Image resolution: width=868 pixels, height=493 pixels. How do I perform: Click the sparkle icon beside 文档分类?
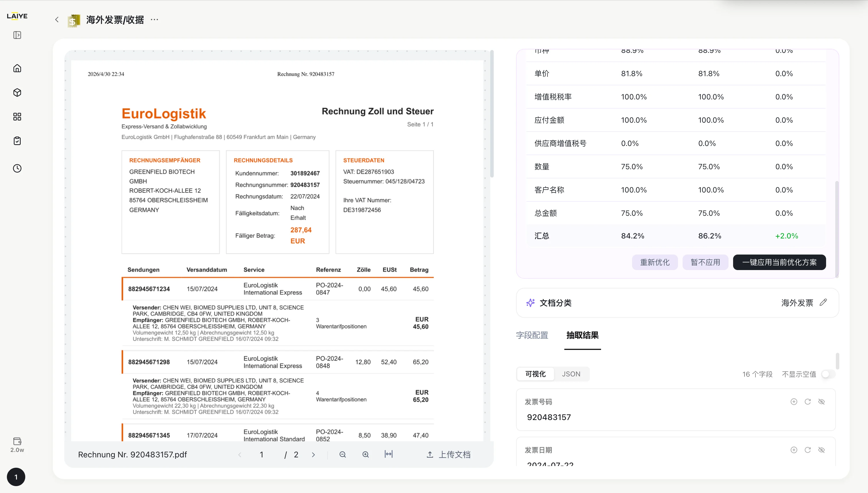click(530, 303)
